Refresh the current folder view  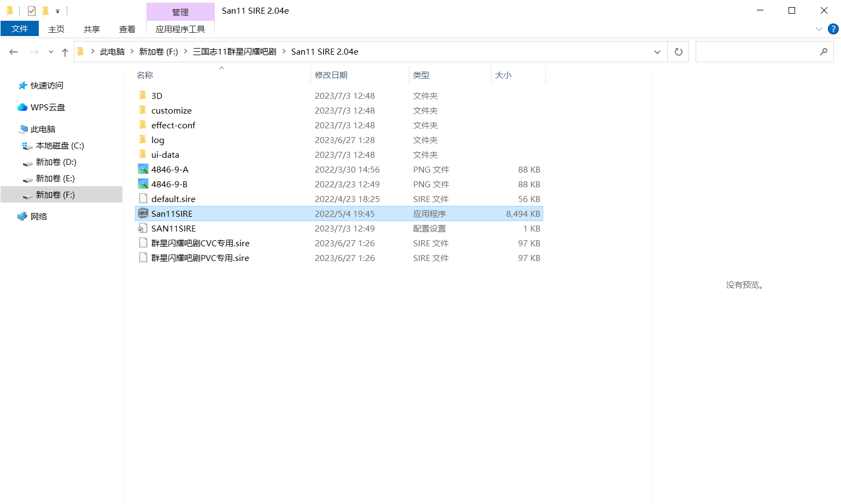pos(679,52)
